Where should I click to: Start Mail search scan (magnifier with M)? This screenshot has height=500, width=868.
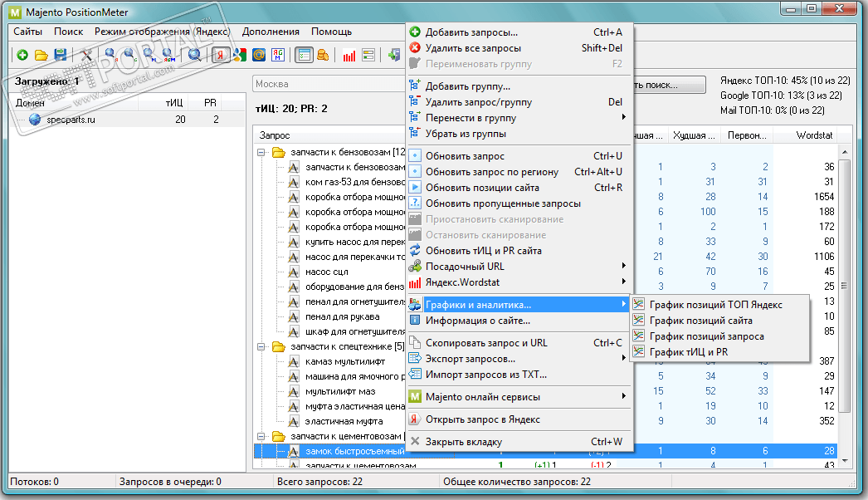click(149, 55)
